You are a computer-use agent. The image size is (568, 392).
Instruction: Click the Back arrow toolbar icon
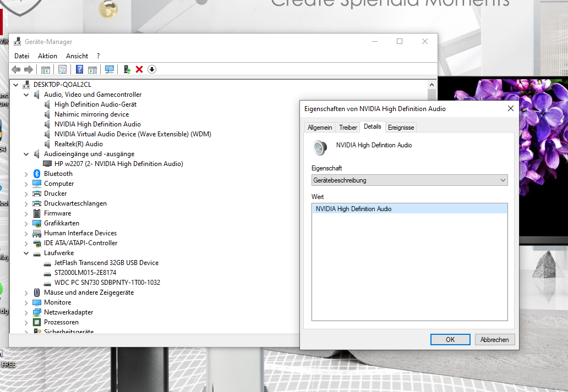(x=16, y=69)
